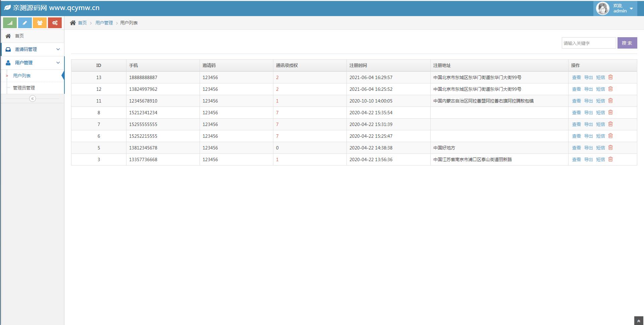Click the red gears settings icon
Screen dimensions: 644x325
(55, 23)
